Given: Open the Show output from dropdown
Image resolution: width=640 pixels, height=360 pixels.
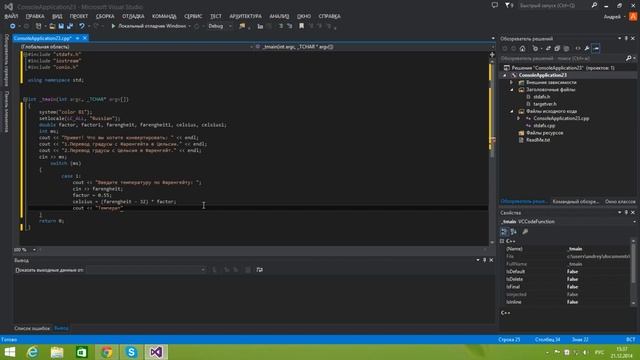Looking at the screenshot, I should (146, 270).
